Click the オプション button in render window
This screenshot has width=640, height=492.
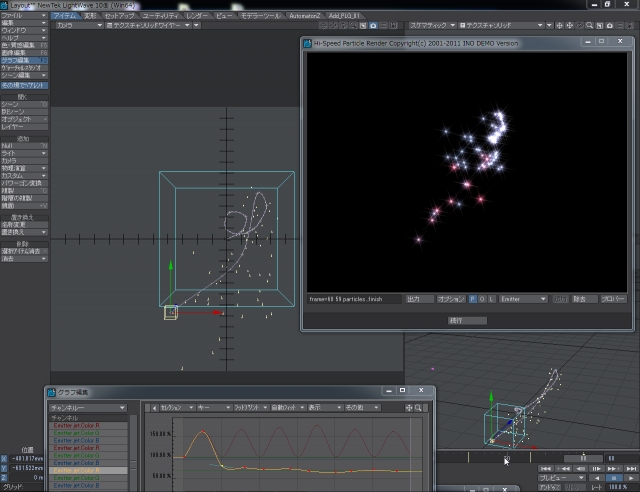pyautogui.click(x=451, y=299)
